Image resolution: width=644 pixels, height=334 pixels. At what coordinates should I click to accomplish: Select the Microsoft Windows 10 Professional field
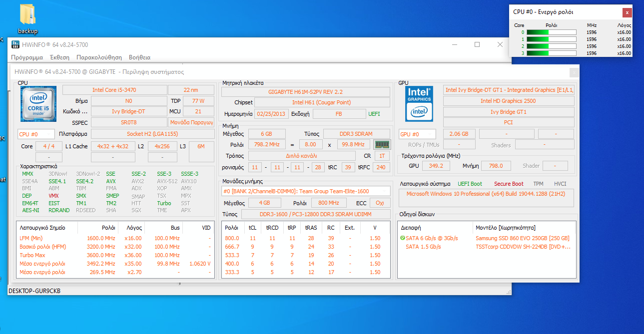tap(487, 197)
